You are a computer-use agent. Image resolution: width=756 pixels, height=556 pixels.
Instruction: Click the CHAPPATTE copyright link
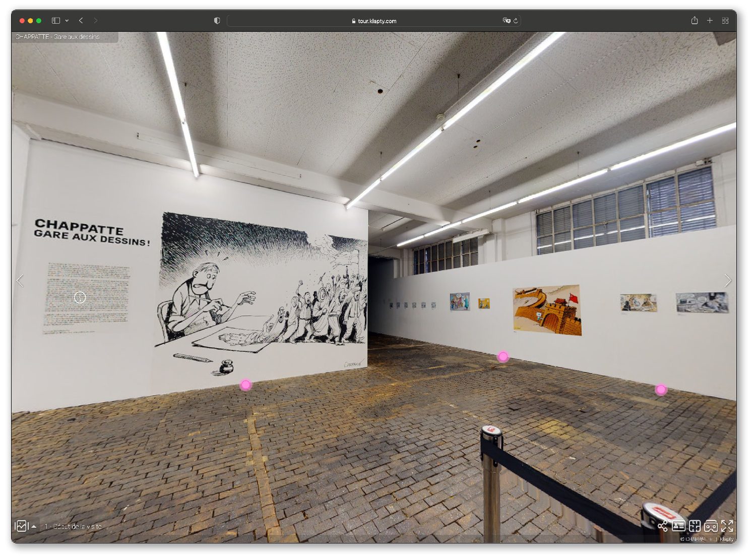[697, 539]
